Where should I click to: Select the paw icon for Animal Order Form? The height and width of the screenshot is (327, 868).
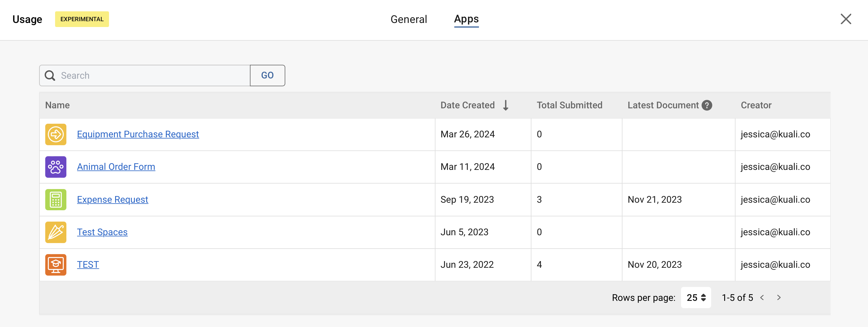[x=56, y=167]
